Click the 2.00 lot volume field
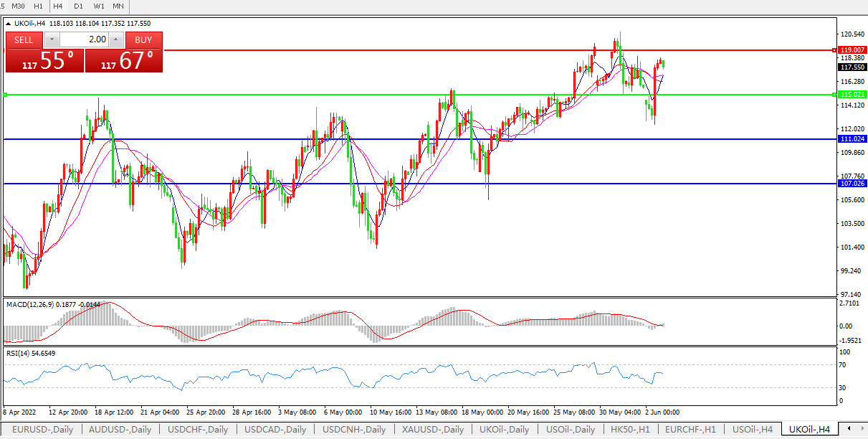The height and width of the screenshot is (439, 868). (83, 40)
